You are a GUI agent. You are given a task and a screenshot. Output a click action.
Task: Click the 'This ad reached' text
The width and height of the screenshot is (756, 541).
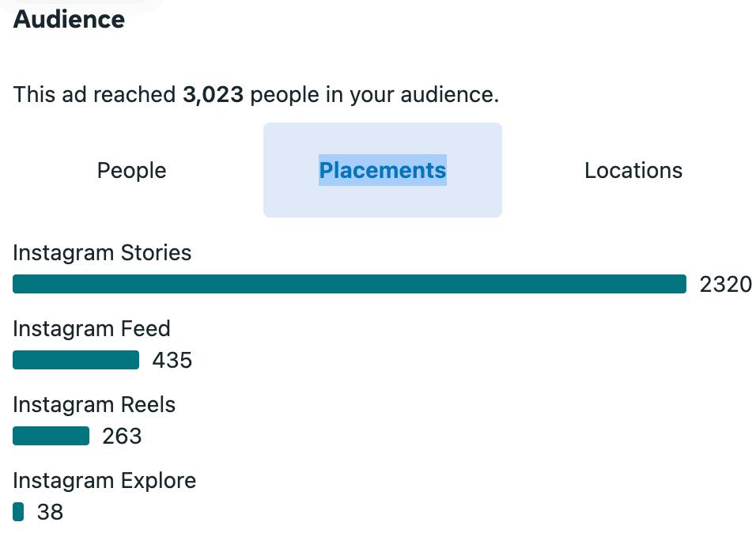tap(95, 96)
